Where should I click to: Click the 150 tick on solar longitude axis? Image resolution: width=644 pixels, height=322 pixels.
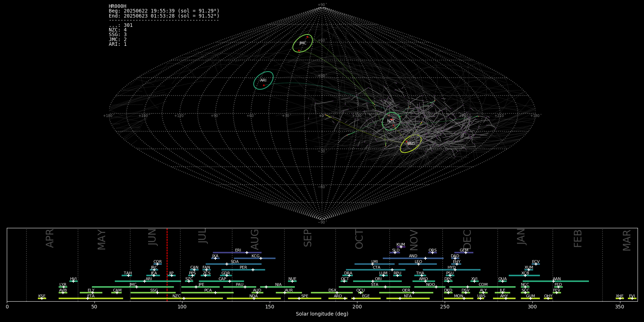click(269, 307)
